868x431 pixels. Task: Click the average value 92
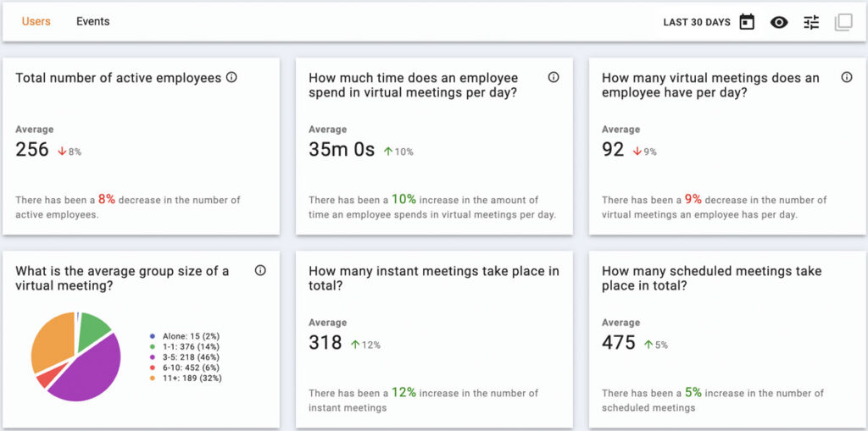tap(613, 150)
